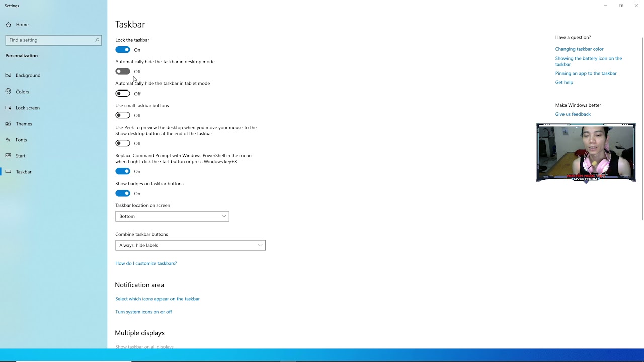Image resolution: width=644 pixels, height=362 pixels.
Task: Click the Home icon in sidebar
Action: [9, 24]
